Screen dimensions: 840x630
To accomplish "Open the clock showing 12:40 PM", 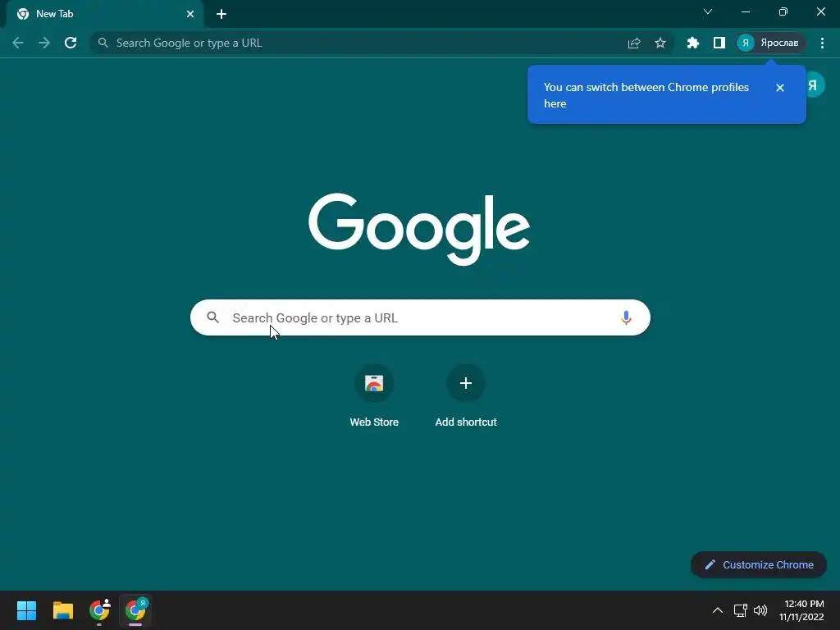I will (x=801, y=610).
